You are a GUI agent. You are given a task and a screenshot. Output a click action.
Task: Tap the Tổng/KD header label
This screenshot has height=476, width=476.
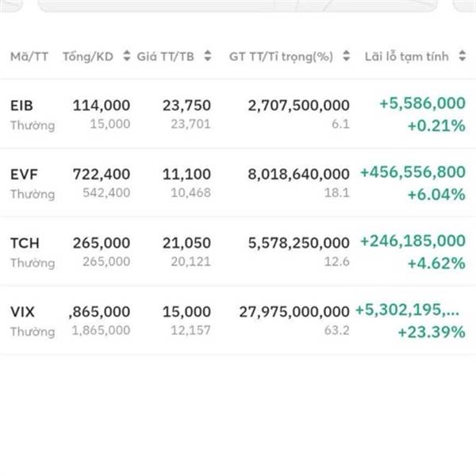click(88, 56)
